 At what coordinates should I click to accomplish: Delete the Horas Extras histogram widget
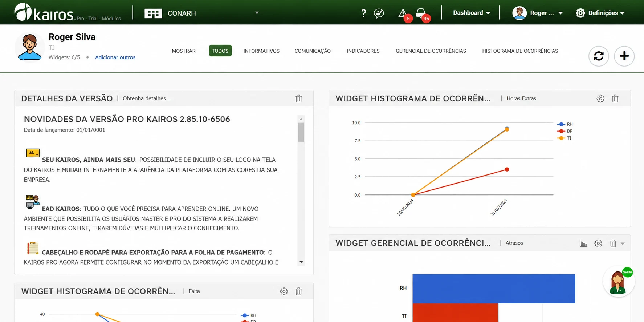tap(615, 98)
